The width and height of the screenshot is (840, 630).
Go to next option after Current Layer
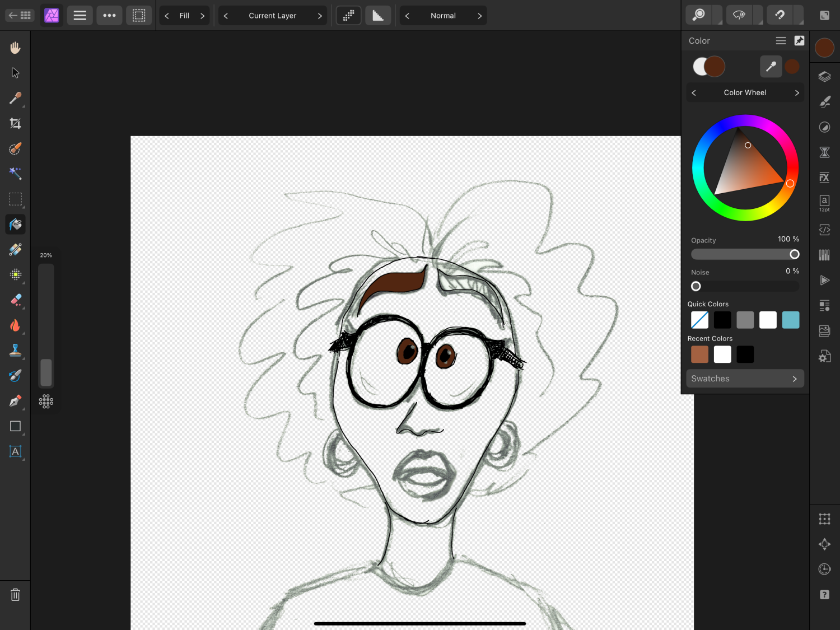(x=320, y=16)
